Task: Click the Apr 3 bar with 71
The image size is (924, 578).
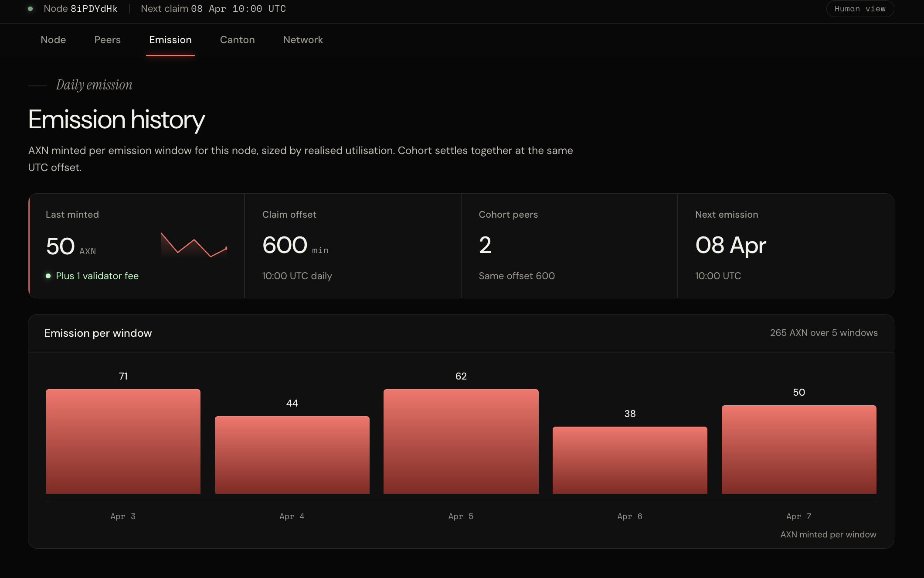Action: [x=123, y=441]
